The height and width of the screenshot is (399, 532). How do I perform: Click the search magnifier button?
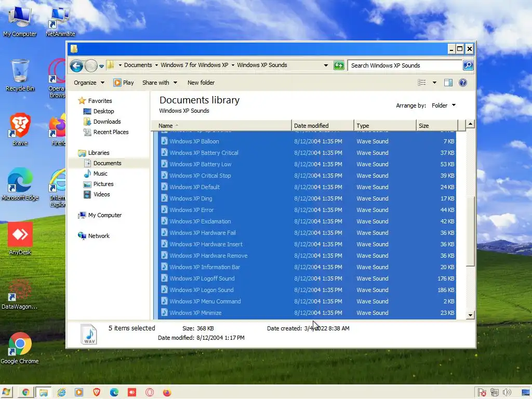(468, 65)
